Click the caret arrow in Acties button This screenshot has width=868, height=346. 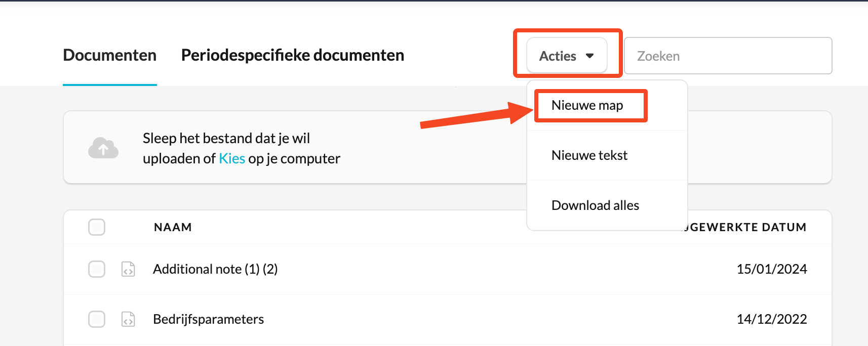point(589,56)
